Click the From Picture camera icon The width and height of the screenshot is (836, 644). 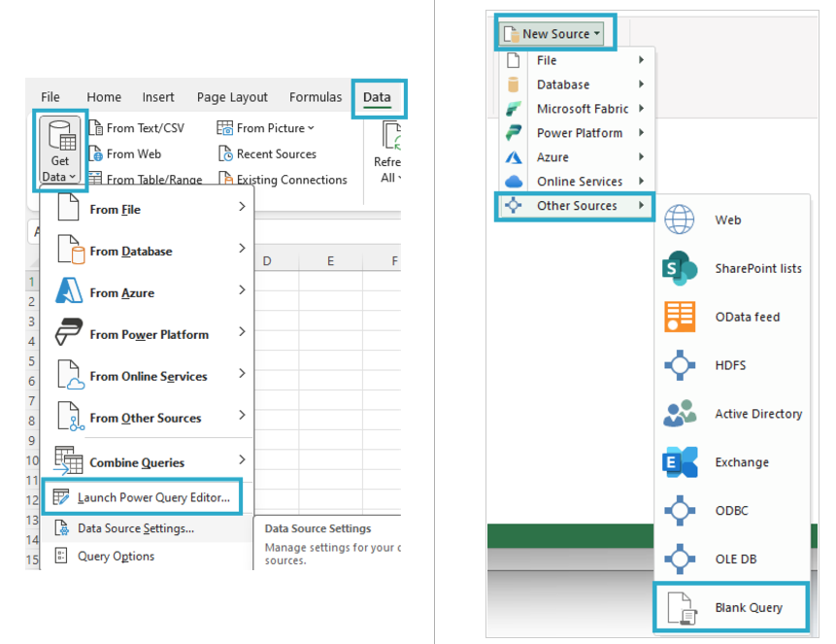224,128
